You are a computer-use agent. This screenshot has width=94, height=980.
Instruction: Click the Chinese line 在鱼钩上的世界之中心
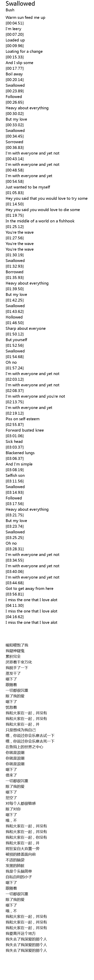click(x=24, y=747)
